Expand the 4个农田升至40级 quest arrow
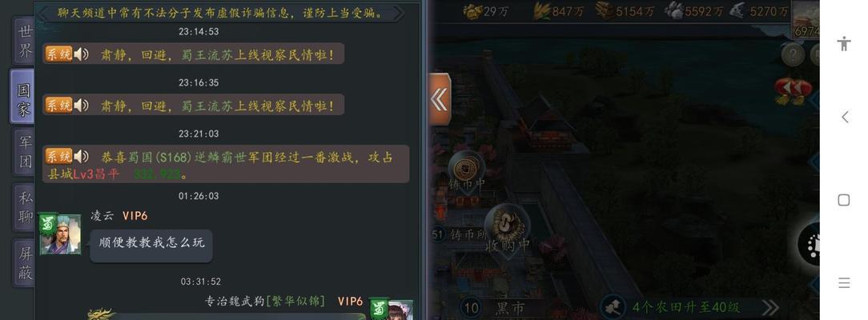This screenshot has height=320, width=868. click(x=770, y=307)
